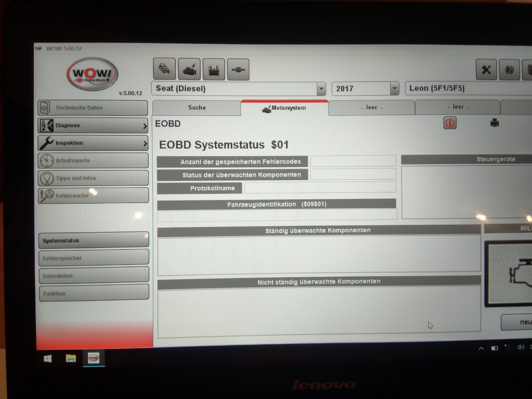Open Tipps und Infos
This screenshot has height=399, width=532.
(x=93, y=178)
